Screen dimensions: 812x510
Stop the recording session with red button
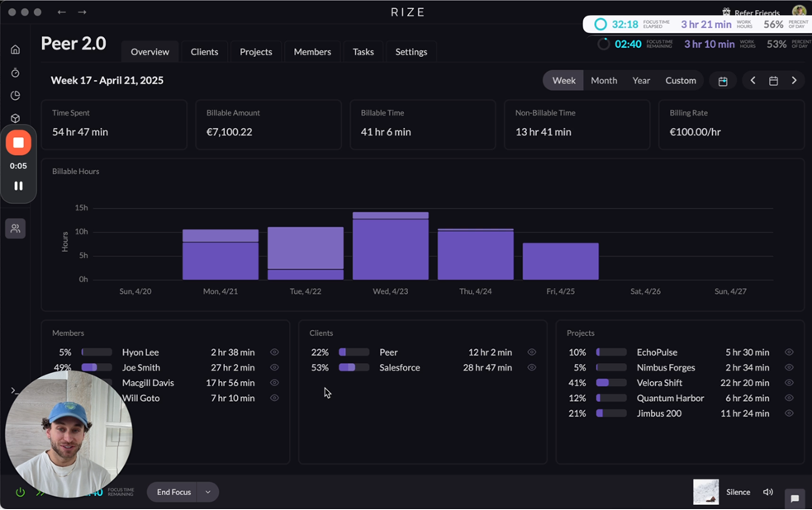click(18, 143)
